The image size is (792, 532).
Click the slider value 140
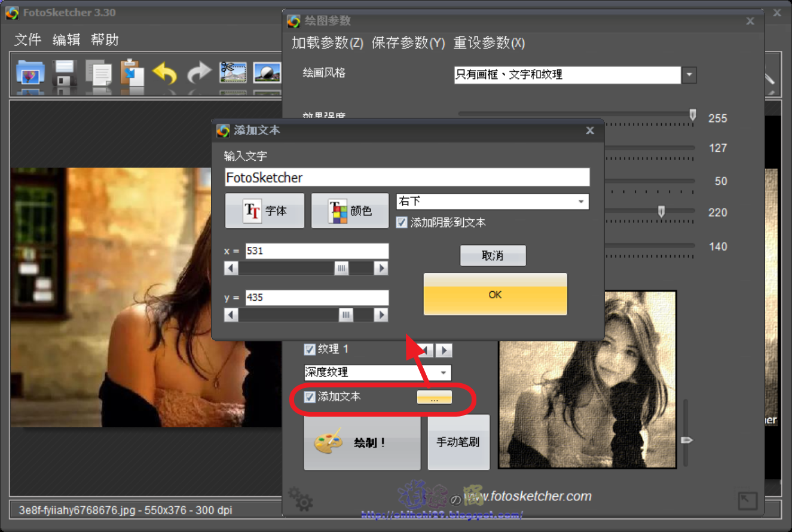coord(718,246)
